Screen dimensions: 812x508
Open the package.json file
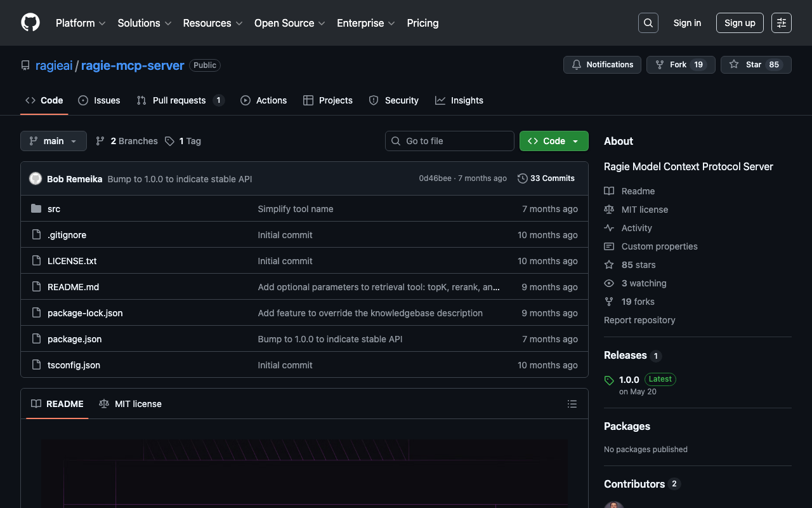pos(74,339)
